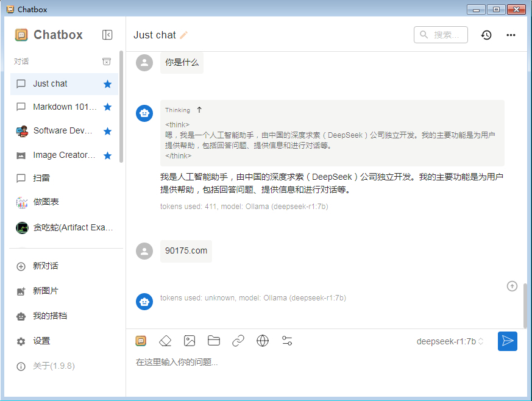The width and height of the screenshot is (532, 401).
Task: Click the Chatbox icon in the input toolbar
Action: (141, 341)
